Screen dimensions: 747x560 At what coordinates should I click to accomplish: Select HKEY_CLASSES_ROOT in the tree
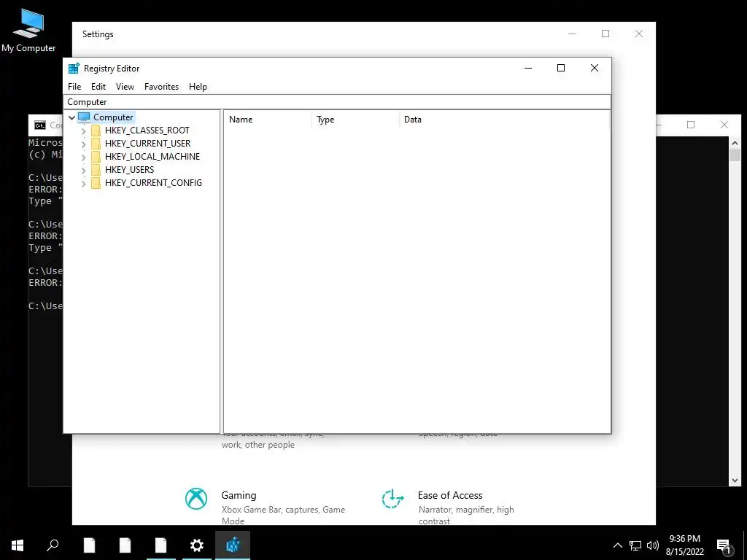(x=147, y=131)
